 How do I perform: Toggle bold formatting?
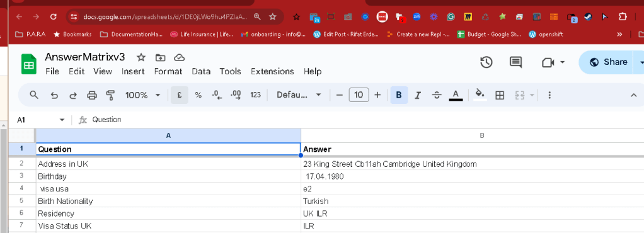[399, 95]
